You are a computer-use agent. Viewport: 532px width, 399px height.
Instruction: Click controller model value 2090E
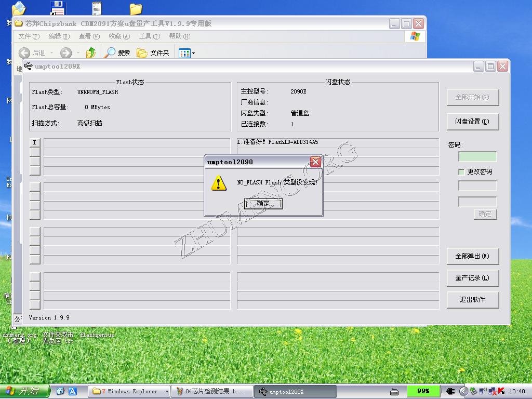tap(298, 91)
